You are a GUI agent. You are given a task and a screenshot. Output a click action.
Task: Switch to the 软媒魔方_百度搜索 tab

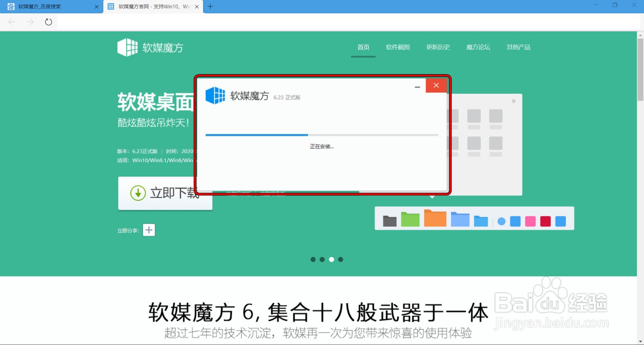[51, 6]
